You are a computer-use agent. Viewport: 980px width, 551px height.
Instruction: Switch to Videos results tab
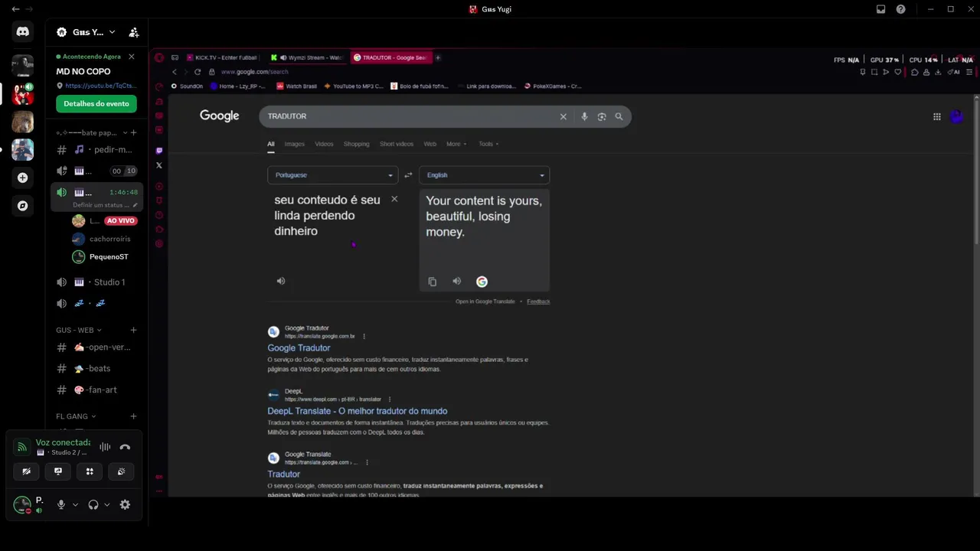[324, 144]
